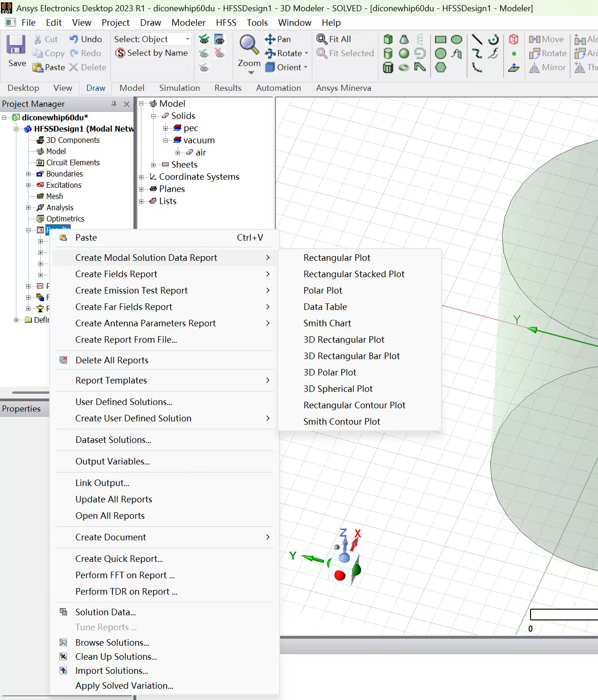Select the draw point tool
598x700 pixels.
(514, 53)
